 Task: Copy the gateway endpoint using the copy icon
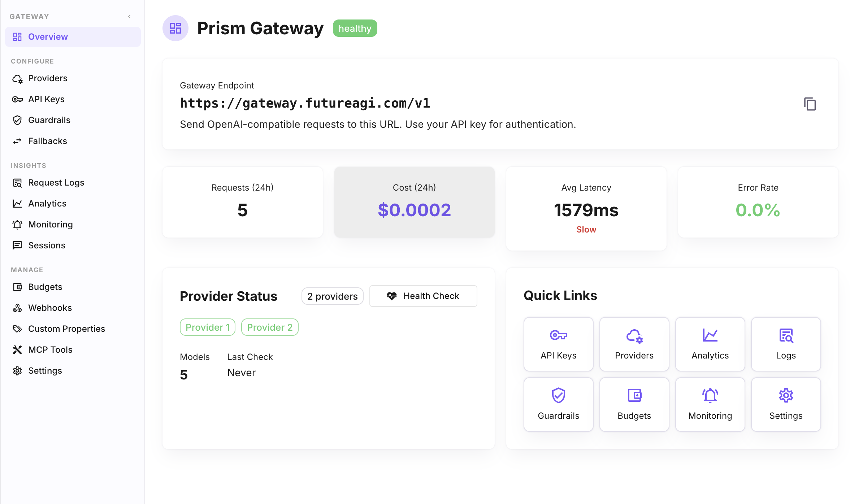click(x=810, y=104)
